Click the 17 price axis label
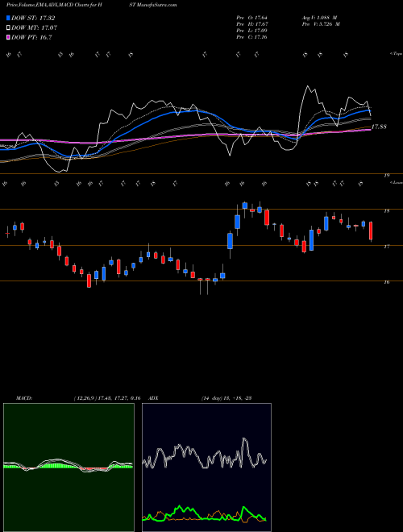The height and width of the screenshot is (532, 403). pos(387,247)
